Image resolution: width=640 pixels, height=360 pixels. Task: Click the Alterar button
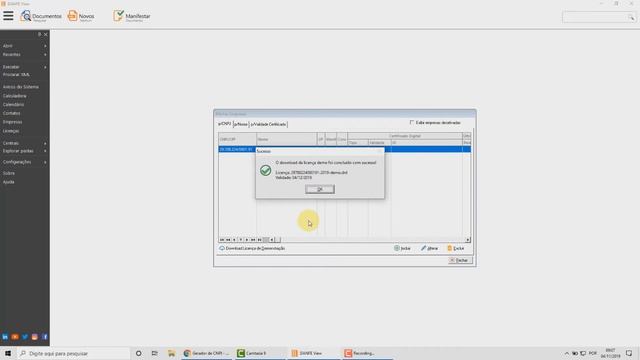(429, 248)
